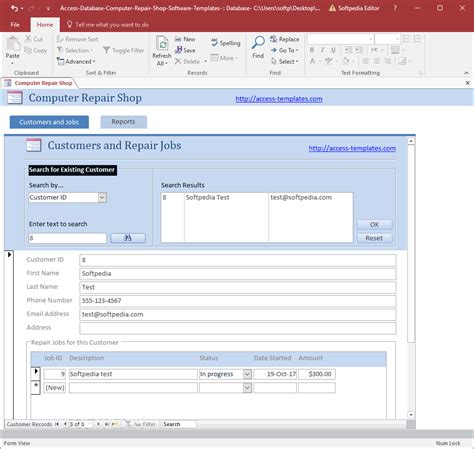Image resolution: width=474 pixels, height=449 pixels.
Task: Click the Customer ID field showing 8
Action: pos(238,260)
